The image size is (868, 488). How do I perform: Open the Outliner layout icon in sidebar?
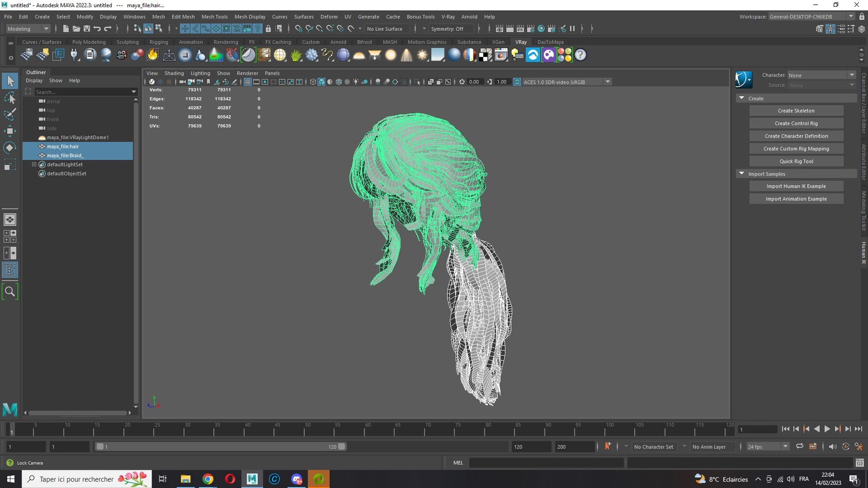pos(10,270)
